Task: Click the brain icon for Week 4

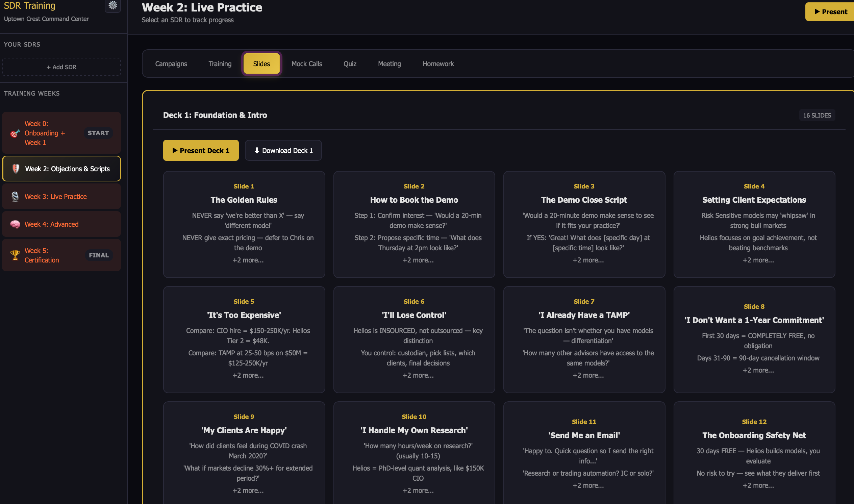Action: (x=15, y=224)
